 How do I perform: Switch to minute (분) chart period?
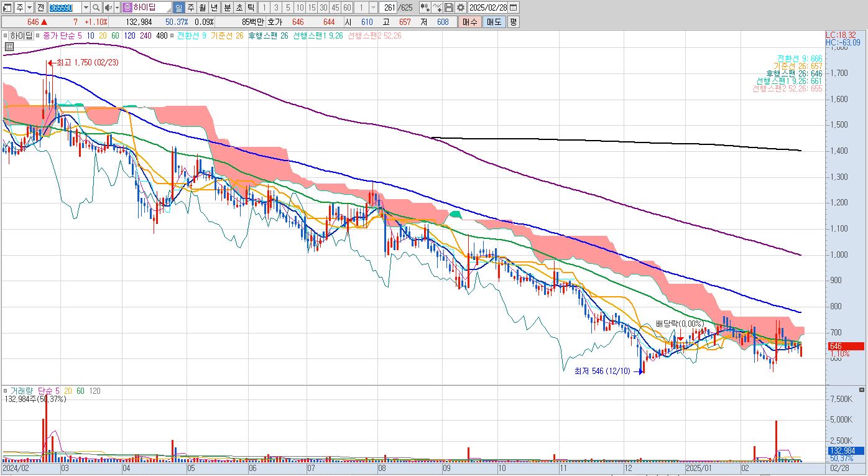[x=227, y=7]
